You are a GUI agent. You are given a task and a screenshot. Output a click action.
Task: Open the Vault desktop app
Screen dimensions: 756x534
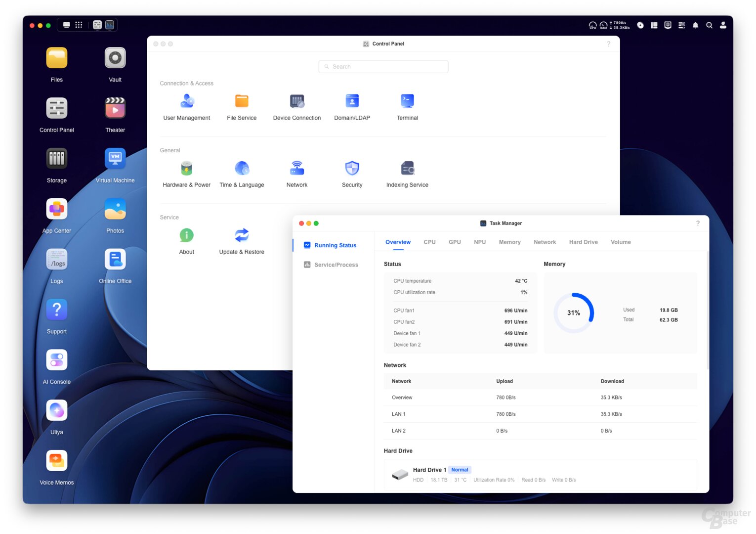(115, 58)
